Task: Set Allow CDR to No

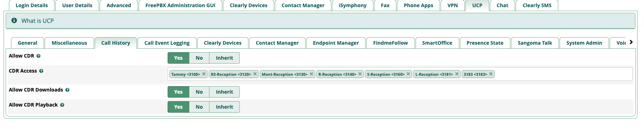Action: pyautogui.click(x=199, y=58)
